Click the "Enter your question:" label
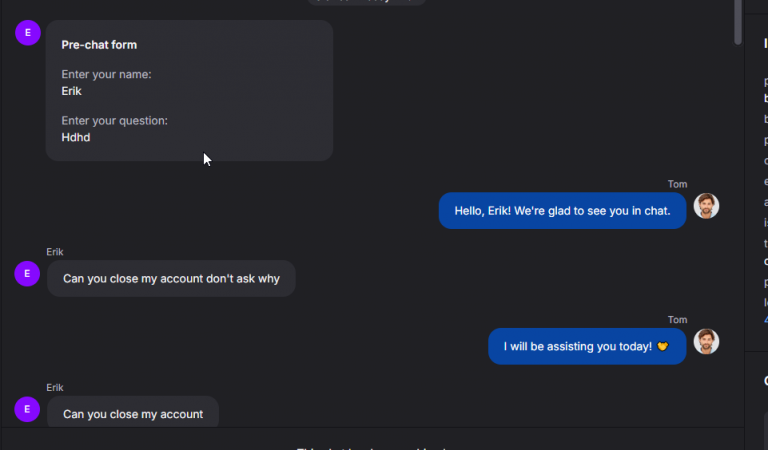 coord(115,121)
